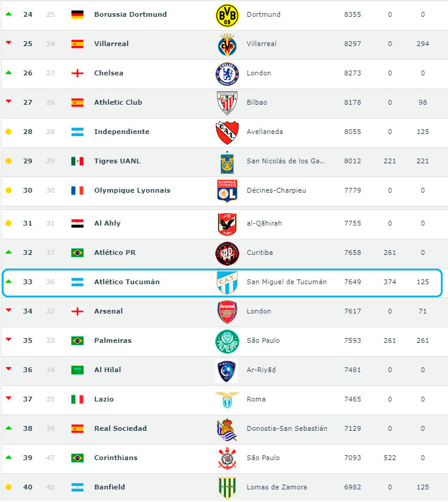Click the Corinthians crest
The width and height of the screenshot is (448, 502).
(227, 458)
